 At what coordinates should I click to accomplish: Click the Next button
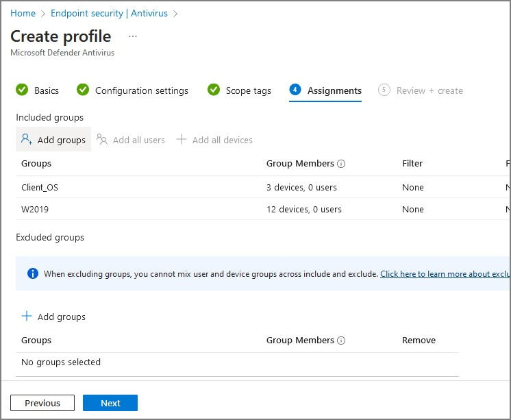[110, 403]
